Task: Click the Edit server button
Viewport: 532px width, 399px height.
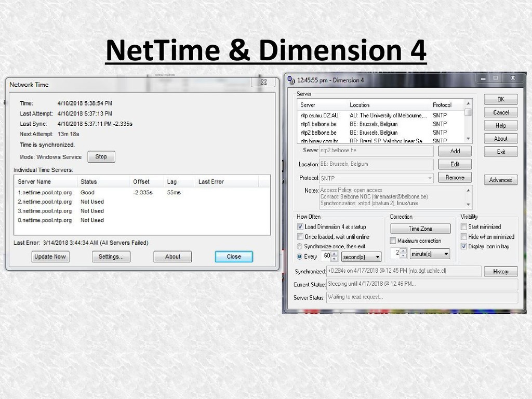Action: pos(455,164)
